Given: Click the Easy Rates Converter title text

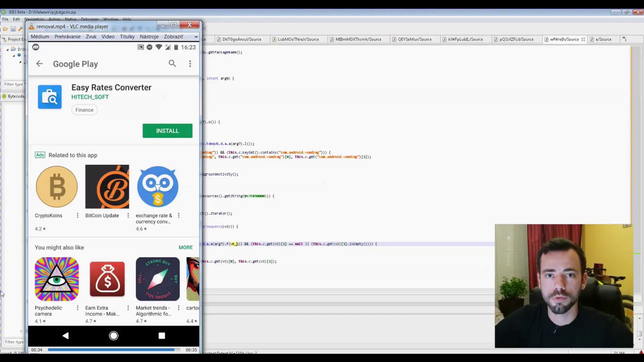Looking at the screenshot, I should pyautogui.click(x=111, y=87).
